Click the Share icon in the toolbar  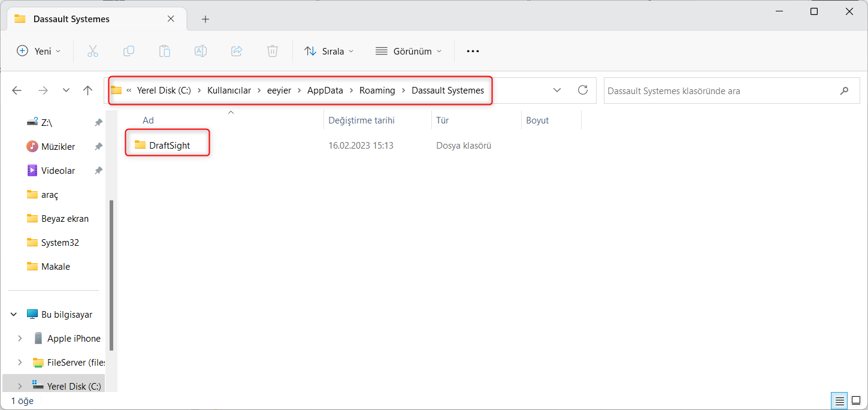pyautogui.click(x=237, y=51)
